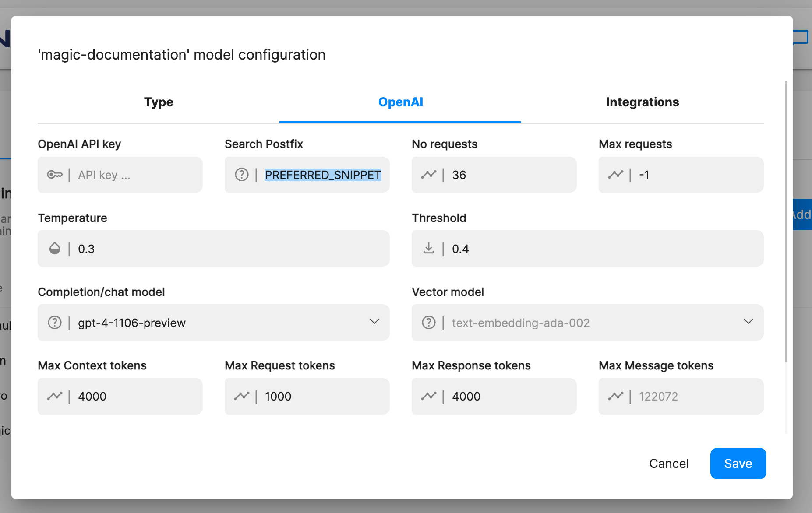Image resolution: width=812 pixels, height=513 pixels.
Task: Click the chart icon in No requests field
Action: pos(429,175)
